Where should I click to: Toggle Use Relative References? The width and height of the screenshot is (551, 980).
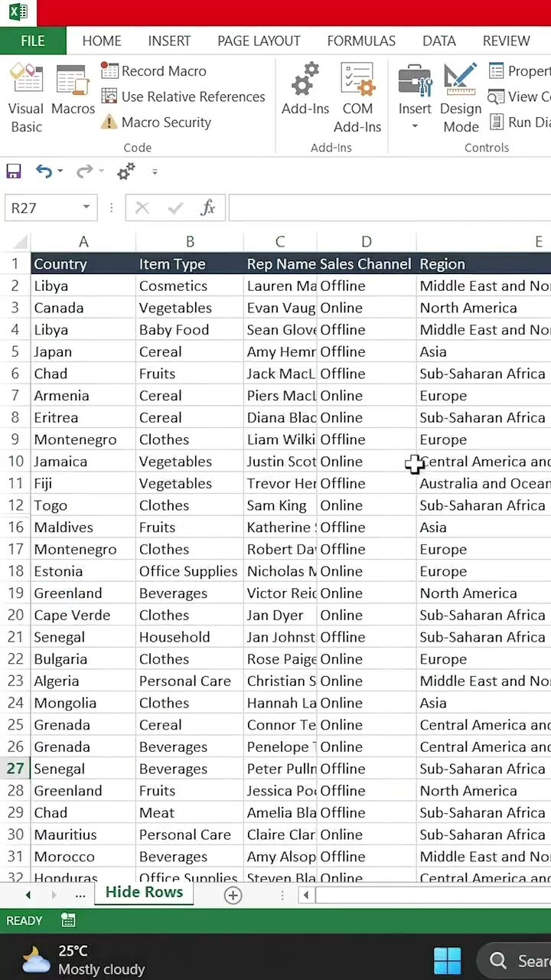pyautogui.click(x=184, y=96)
